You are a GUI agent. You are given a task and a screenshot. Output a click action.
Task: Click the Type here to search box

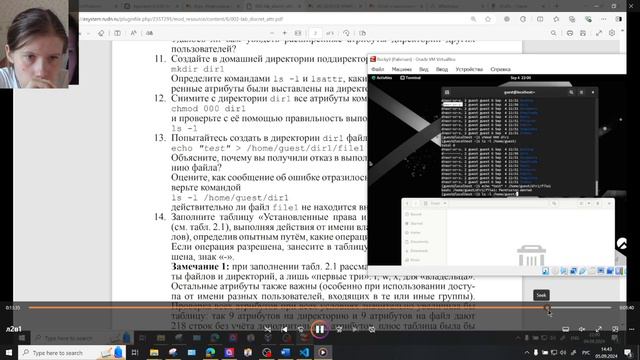(x=72, y=353)
